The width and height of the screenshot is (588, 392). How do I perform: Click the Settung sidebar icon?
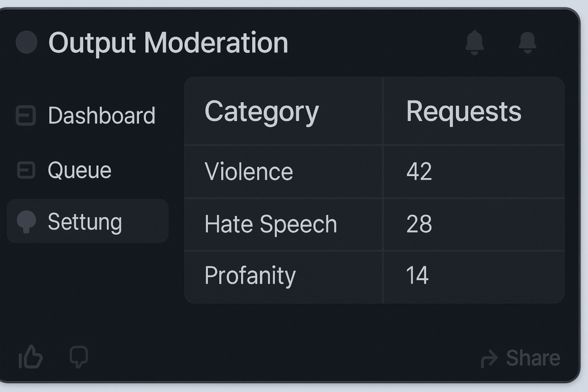pyautogui.click(x=26, y=222)
